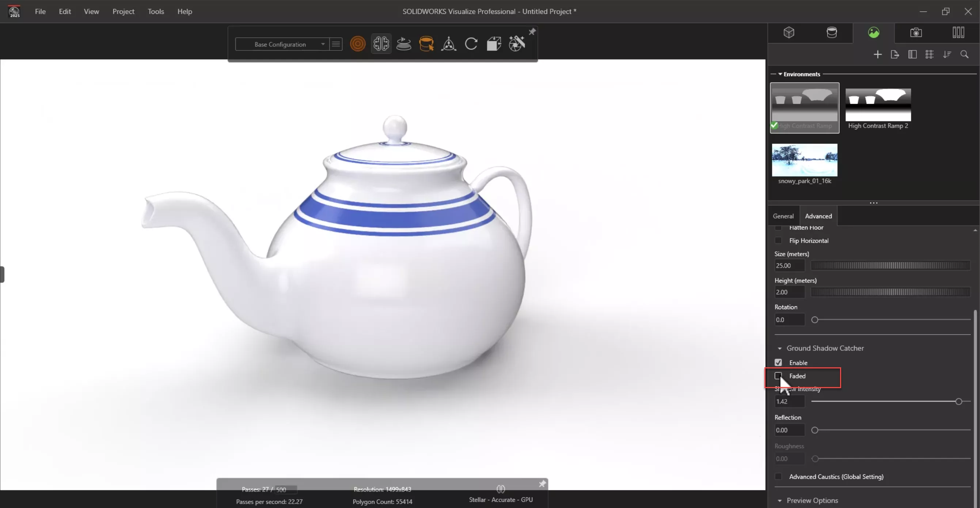
Task: Select the rotate/turntable animation icon
Action: (403, 43)
